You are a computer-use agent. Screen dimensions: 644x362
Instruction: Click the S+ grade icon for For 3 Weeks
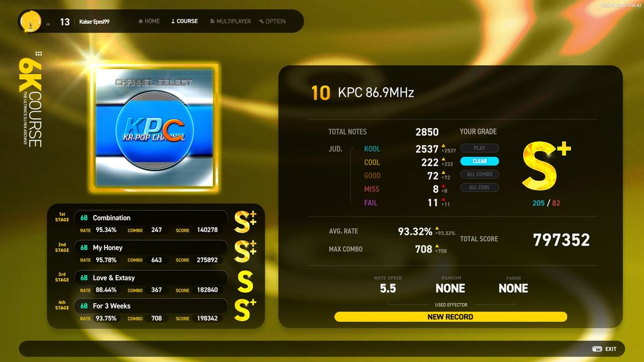point(245,310)
